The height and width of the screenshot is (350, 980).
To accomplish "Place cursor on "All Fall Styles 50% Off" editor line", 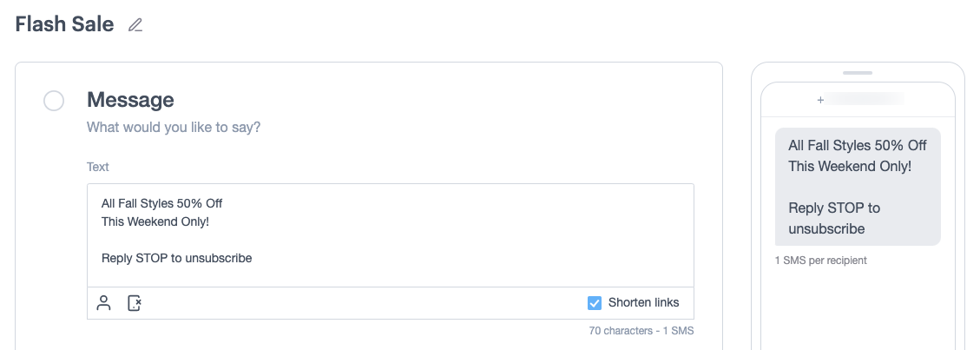I will point(161,203).
